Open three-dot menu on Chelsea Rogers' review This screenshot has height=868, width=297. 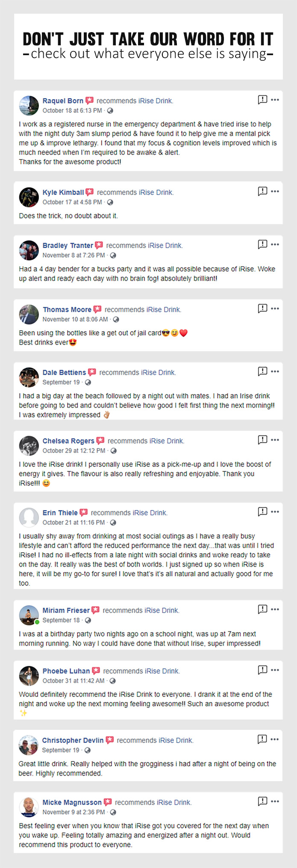click(x=275, y=440)
